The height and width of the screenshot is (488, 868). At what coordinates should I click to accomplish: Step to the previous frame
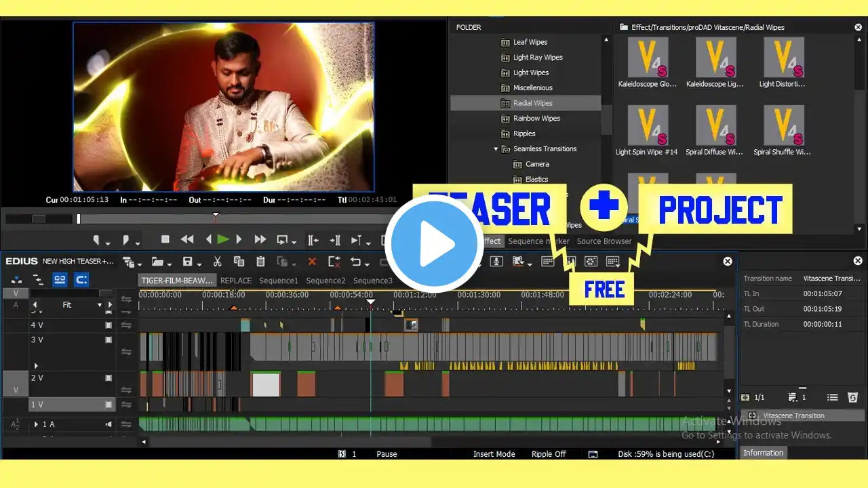(208, 239)
